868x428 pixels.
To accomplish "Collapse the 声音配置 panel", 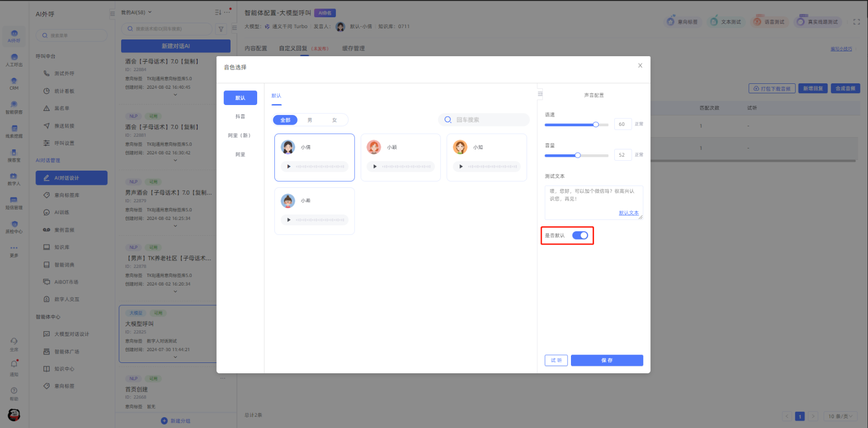I will click(540, 94).
